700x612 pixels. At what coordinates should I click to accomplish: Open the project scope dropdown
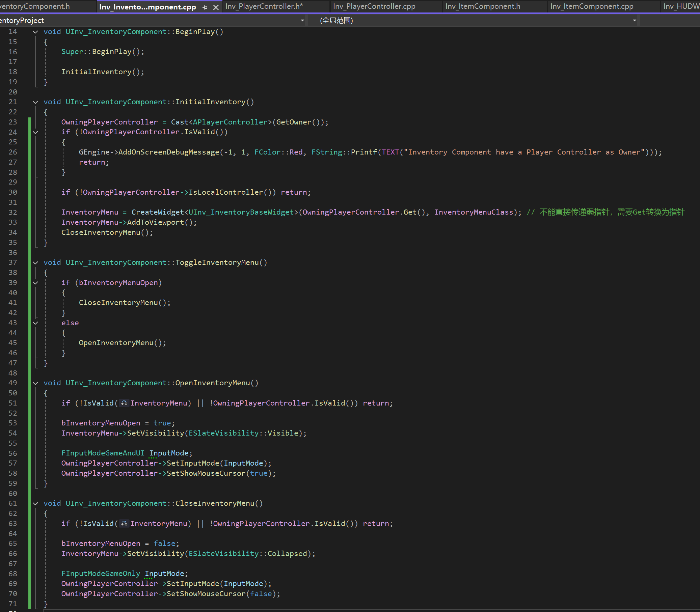click(x=302, y=21)
